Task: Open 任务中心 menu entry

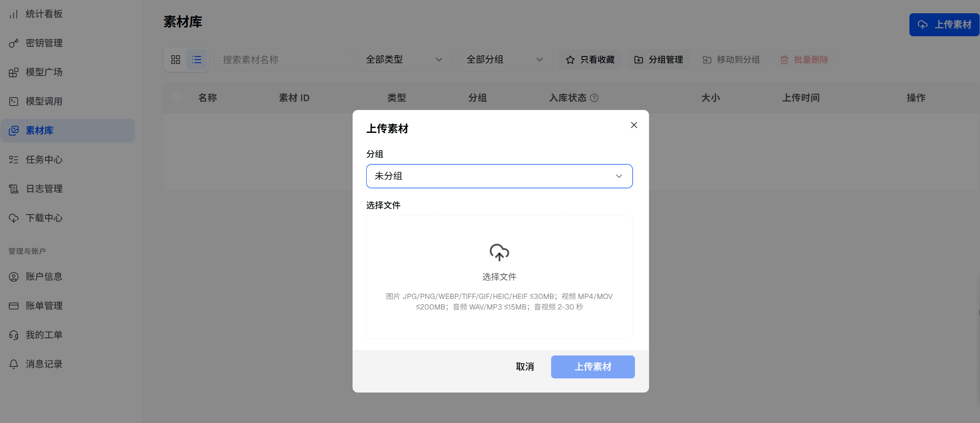Action: (x=68, y=160)
